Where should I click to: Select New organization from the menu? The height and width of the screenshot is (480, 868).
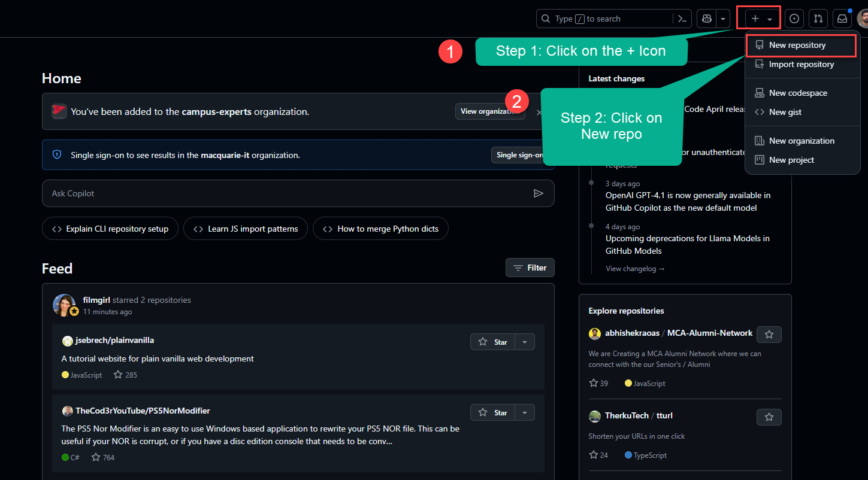[x=802, y=141]
